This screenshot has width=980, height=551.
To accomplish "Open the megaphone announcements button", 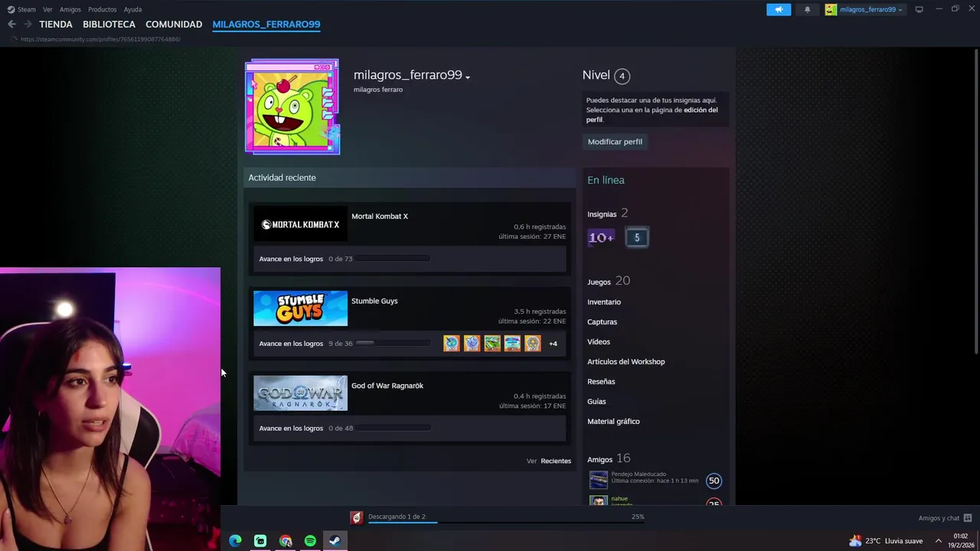I will coord(779,9).
